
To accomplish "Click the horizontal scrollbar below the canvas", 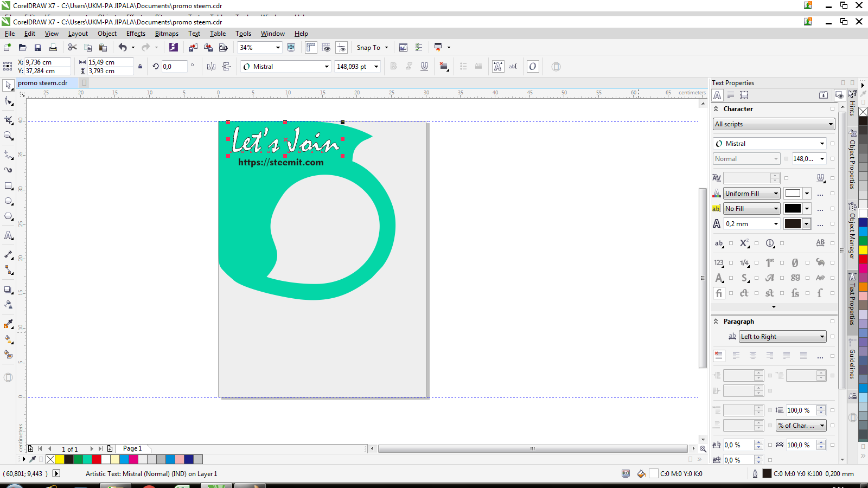I will (x=532, y=449).
